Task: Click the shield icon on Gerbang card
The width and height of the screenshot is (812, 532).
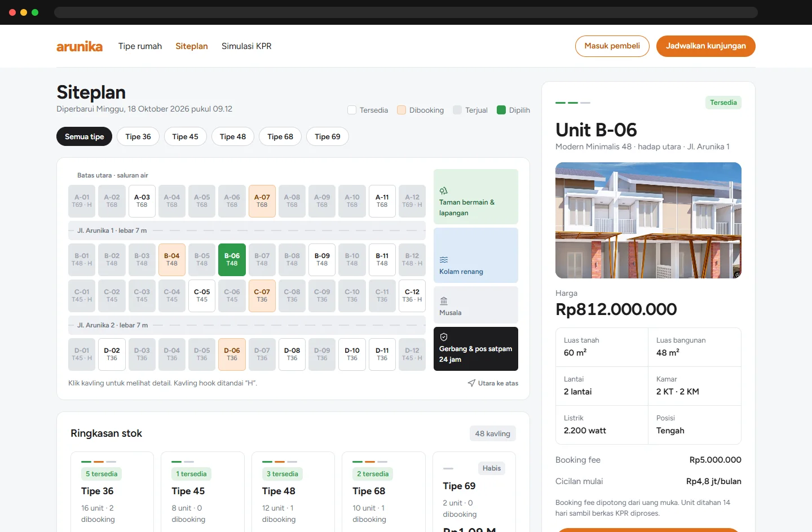Action: point(444,337)
